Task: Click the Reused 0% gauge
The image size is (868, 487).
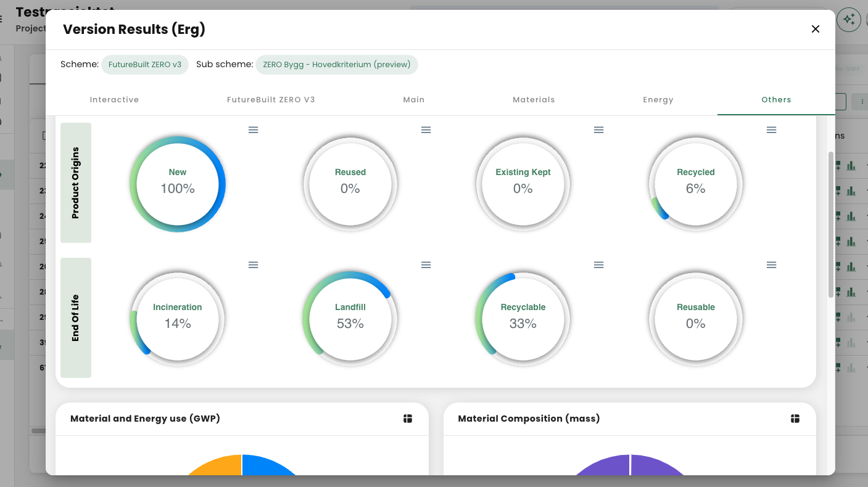Action: (350, 184)
